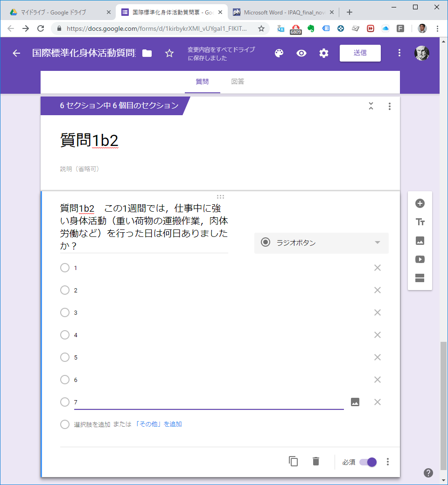Viewport: 448px width, 485px height.
Task: Add title and description from sidebar
Action: (420, 222)
